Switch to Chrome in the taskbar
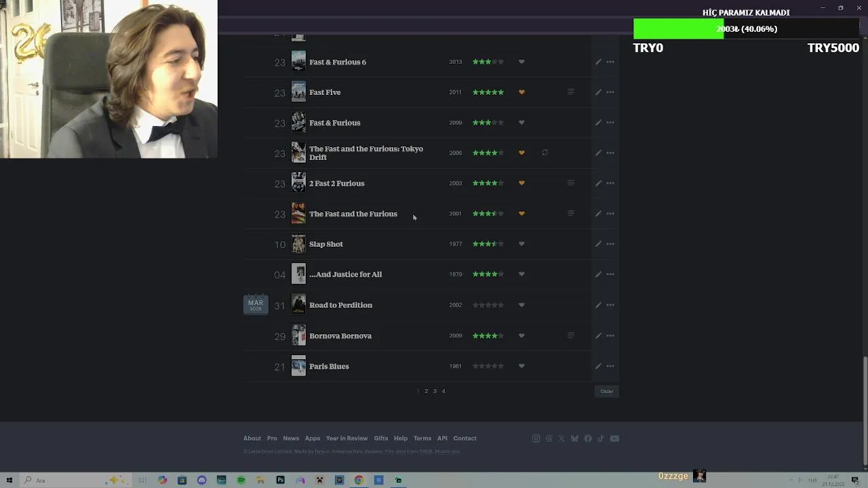This screenshot has width=868, height=488. [359, 480]
